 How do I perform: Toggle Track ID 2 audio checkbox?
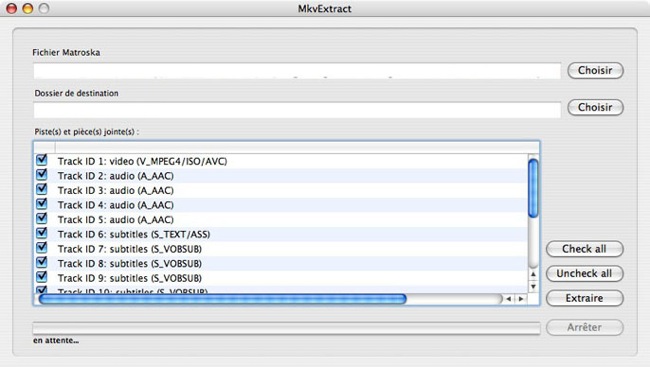[41, 175]
